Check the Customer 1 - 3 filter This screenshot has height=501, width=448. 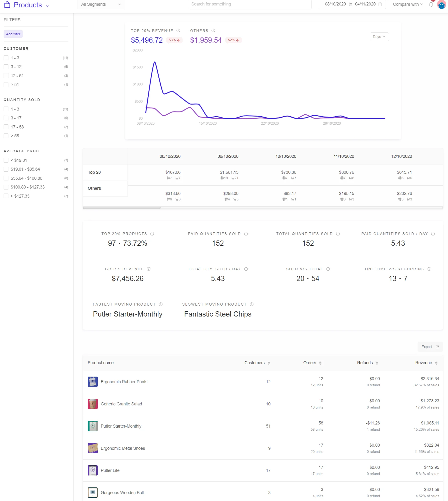coord(6,58)
